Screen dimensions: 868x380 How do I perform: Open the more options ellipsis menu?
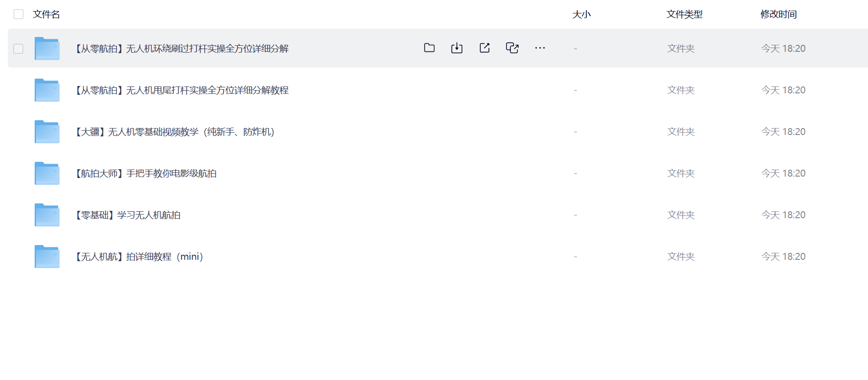click(x=540, y=48)
